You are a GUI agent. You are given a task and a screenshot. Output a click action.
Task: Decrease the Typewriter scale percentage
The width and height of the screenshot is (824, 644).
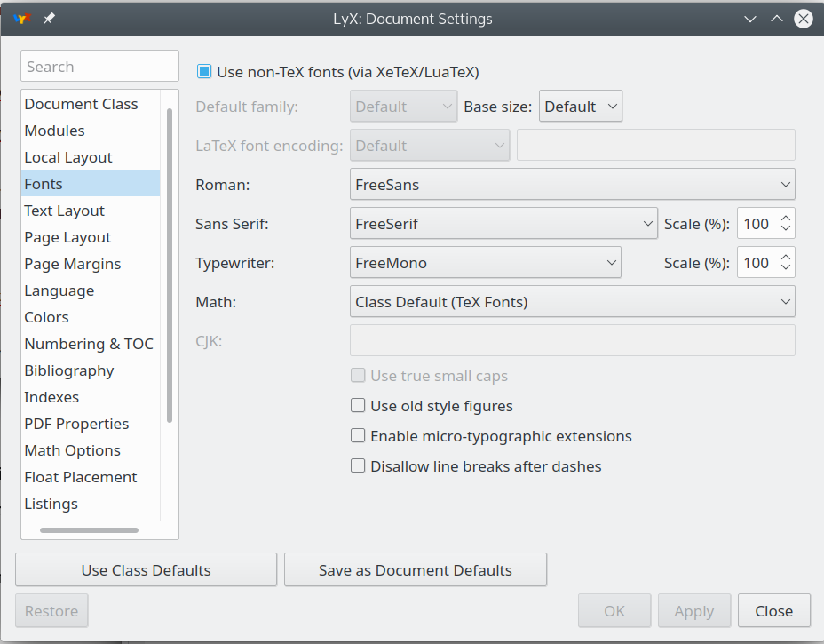pyautogui.click(x=785, y=268)
